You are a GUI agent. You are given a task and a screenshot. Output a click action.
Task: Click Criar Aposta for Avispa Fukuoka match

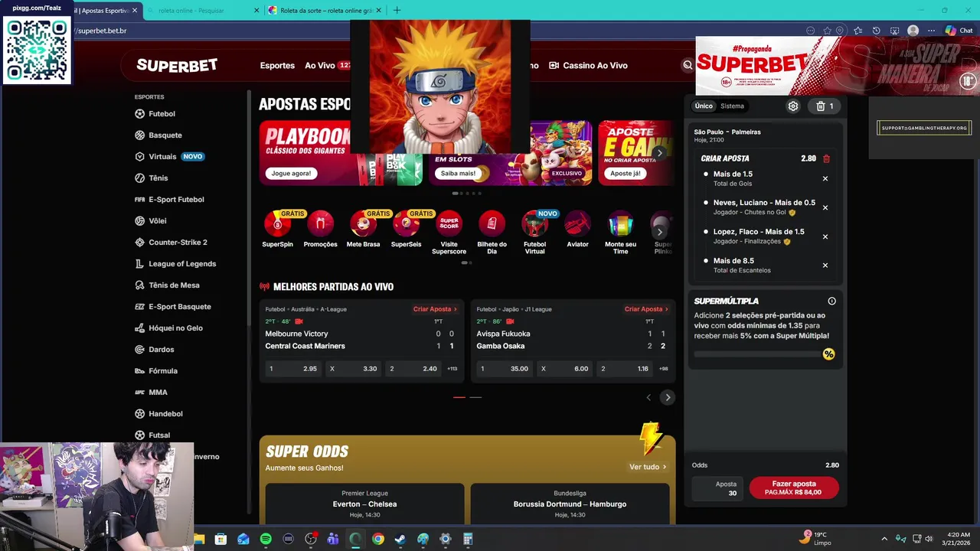click(646, 309)
